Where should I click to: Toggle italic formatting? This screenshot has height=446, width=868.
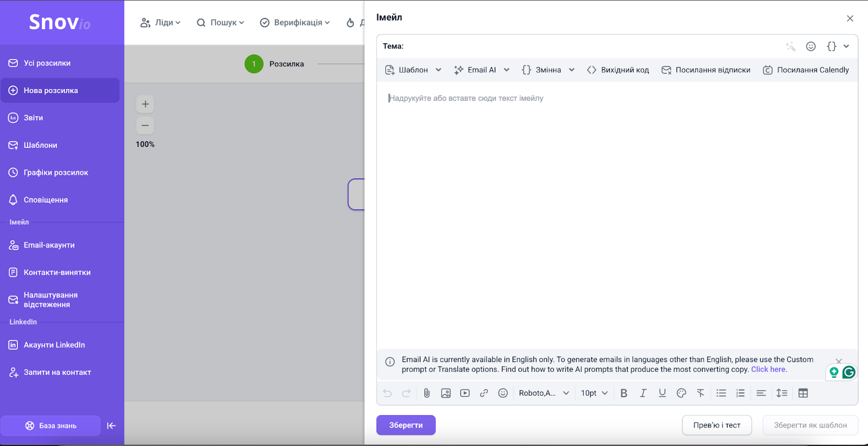pyautogui.click(x=643, y=393)
